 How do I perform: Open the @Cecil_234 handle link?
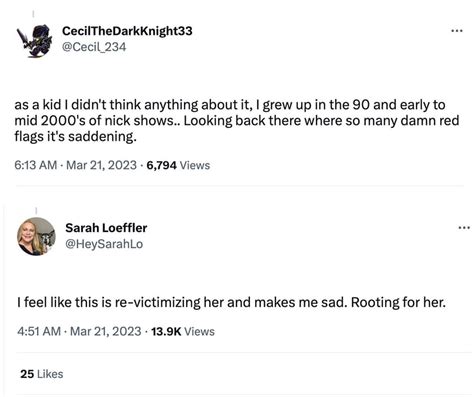pyautogui.click(x=94, y=47)
